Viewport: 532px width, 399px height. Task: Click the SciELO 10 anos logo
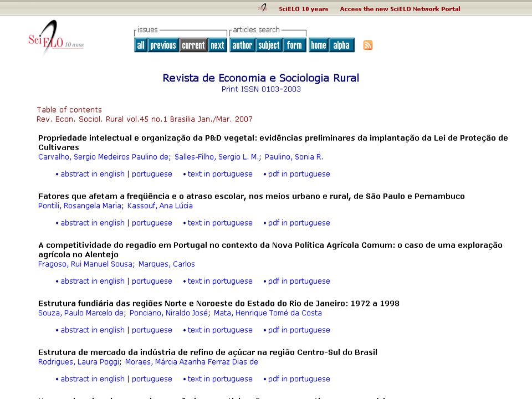click(x=56, y=38)
